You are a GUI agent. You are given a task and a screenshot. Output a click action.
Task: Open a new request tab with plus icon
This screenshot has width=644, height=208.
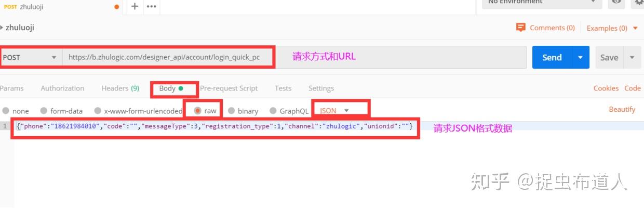(x=135, y=6)
